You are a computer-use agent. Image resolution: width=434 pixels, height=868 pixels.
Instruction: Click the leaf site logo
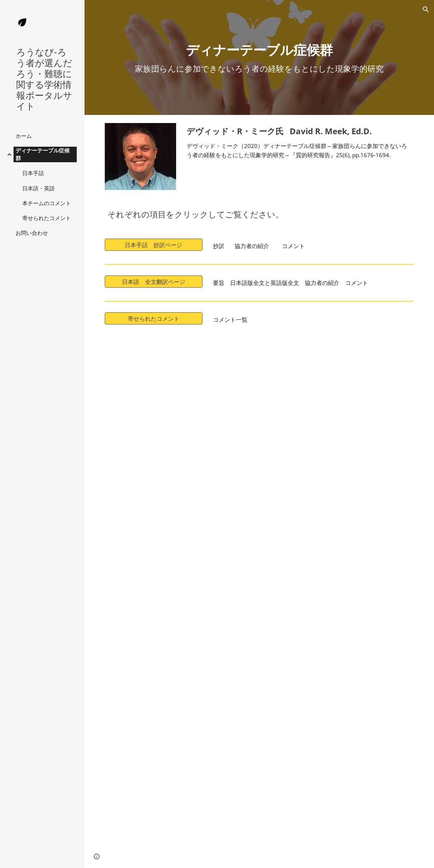(22, 23)
